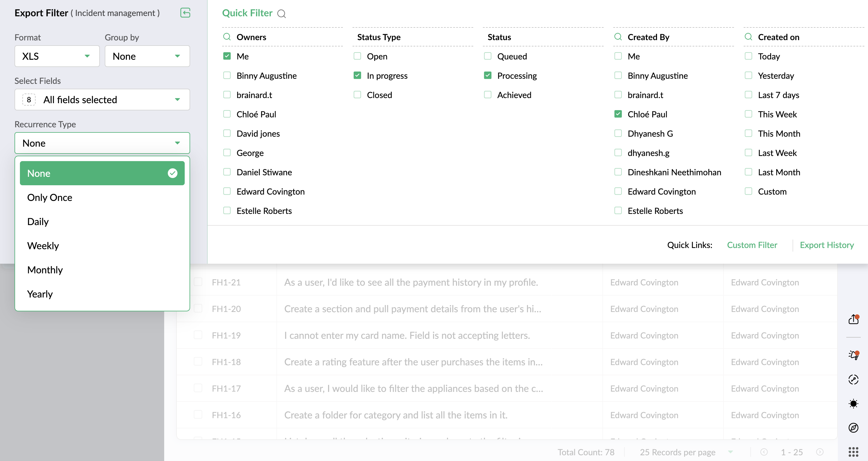Open the Format XLS dropdown
Screen dimensions: 868x461
tap(57, 56)
